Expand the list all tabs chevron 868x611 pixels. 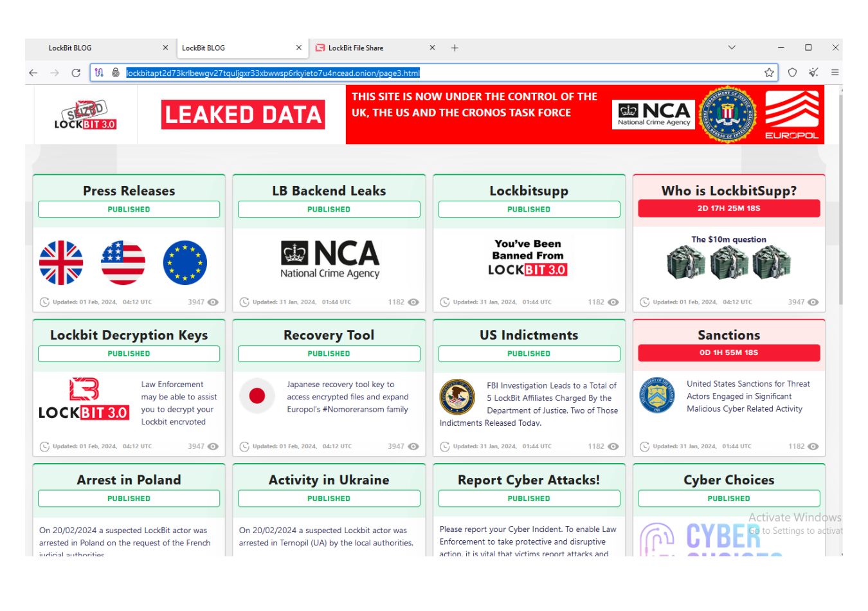coord(732,48)
